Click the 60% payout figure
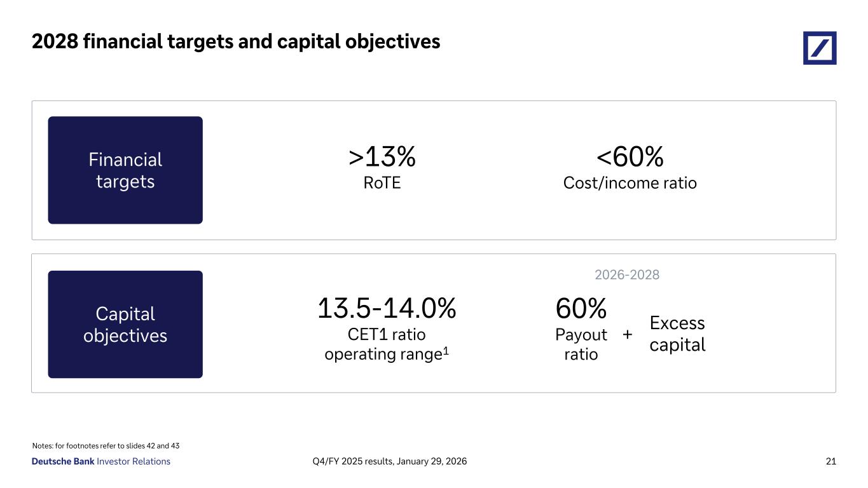 581,309
